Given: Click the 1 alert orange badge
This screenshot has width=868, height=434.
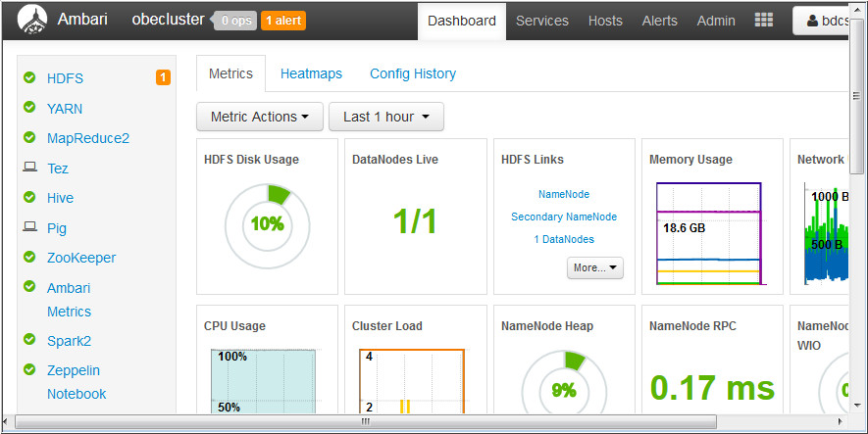Looking at the screenshot, I should point(282,21).
